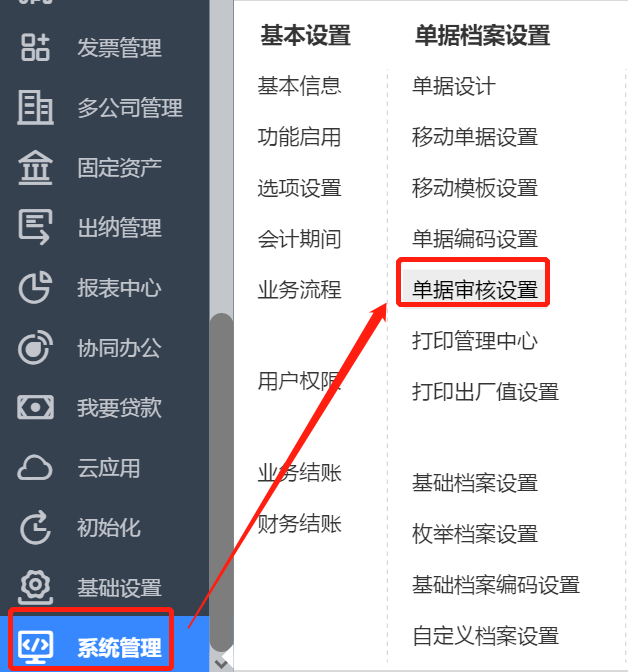Click the 我要贷款 banknote icon
This screenshot has height=672, width=628.
coord(35,407)
